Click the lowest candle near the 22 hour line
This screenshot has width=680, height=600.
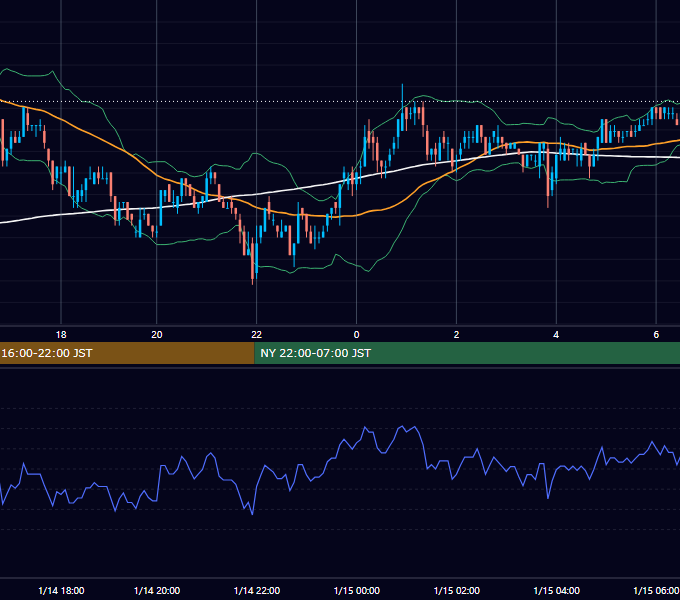click(x=253, y=260)
